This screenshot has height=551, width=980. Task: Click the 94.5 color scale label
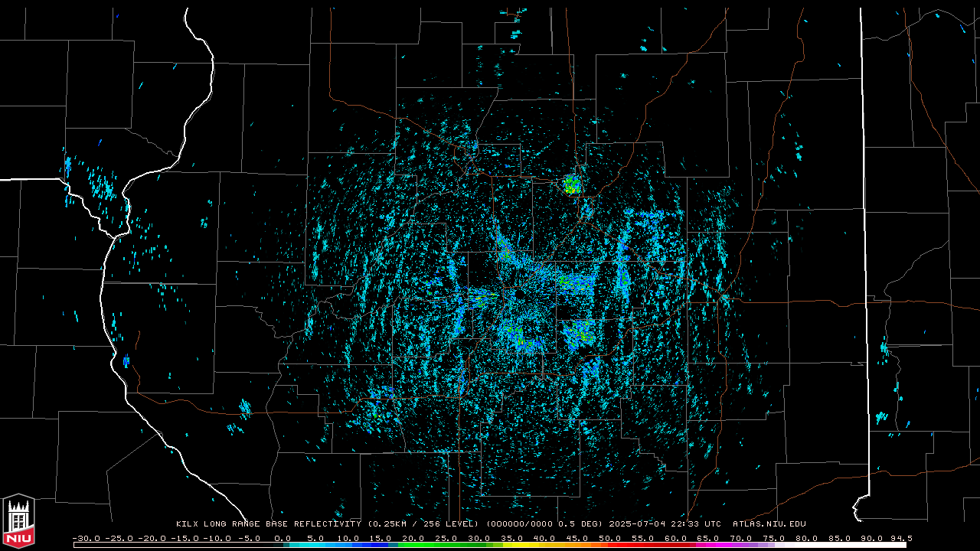tap(901, 539)
